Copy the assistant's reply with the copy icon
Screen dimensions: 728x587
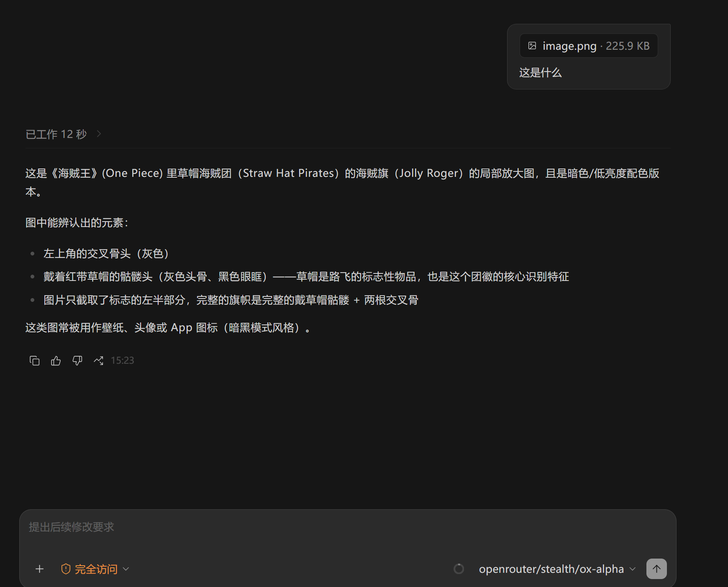click(35, 360)
